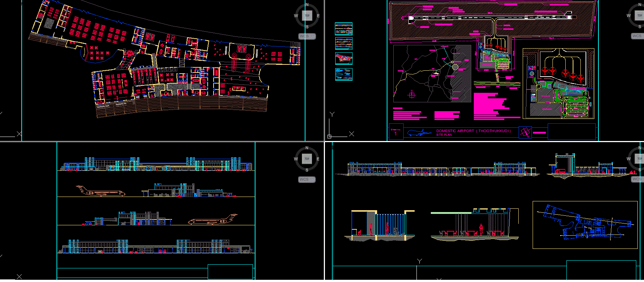Select the north arrow symbol in the title block
The width and height of the screenshot is (644, 282).
click(x=525, y=132)
